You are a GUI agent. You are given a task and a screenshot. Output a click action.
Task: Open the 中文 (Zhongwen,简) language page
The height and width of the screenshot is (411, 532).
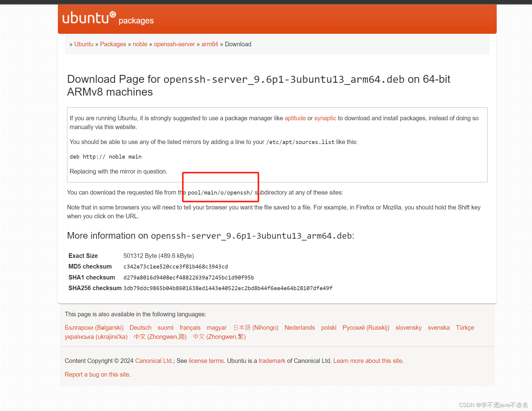(160, 337)
